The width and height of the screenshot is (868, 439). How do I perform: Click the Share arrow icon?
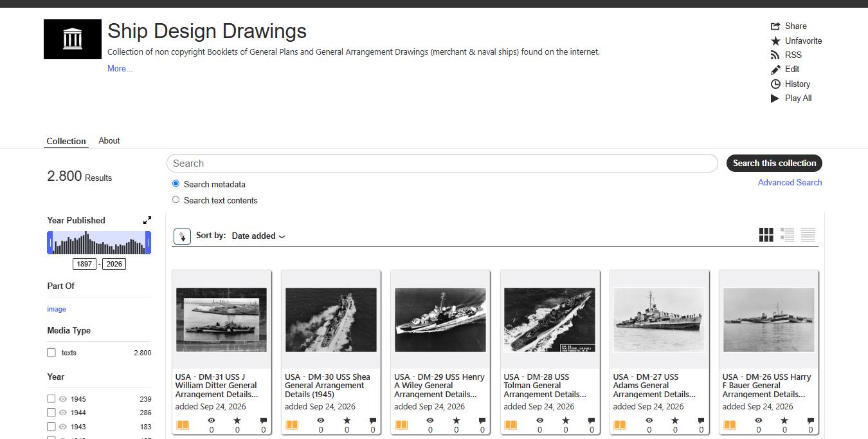[775, 26]
